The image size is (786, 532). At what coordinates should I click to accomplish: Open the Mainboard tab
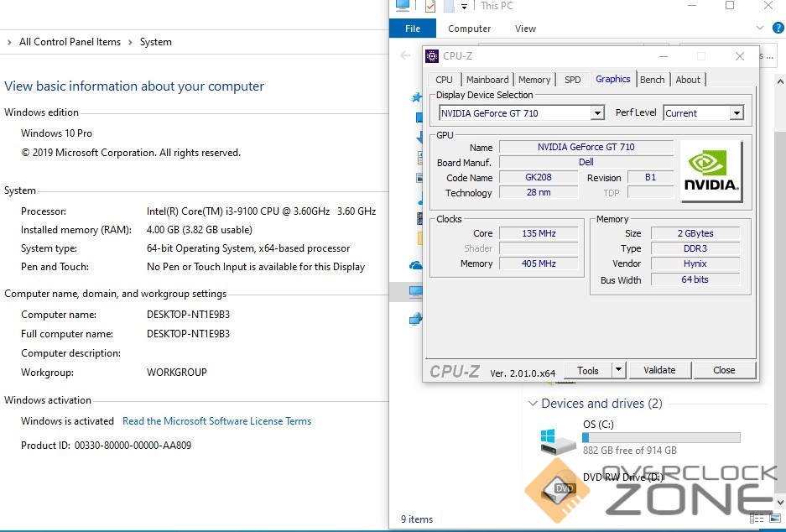487,80
